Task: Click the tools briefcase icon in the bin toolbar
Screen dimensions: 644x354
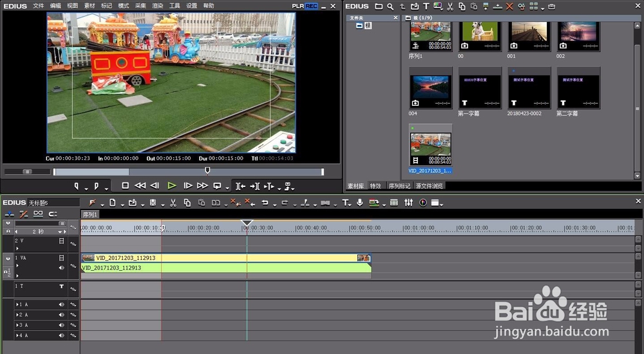Action: pos(552,6)
